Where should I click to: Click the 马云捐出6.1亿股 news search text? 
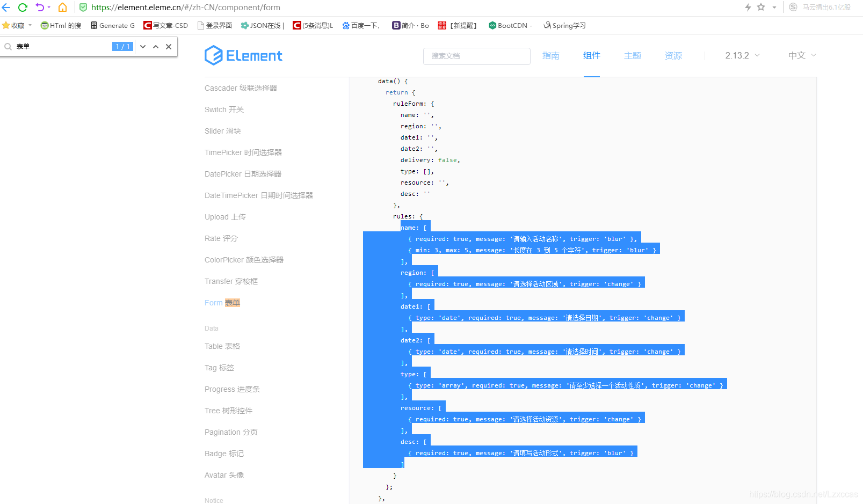click(x=826, y=8)
